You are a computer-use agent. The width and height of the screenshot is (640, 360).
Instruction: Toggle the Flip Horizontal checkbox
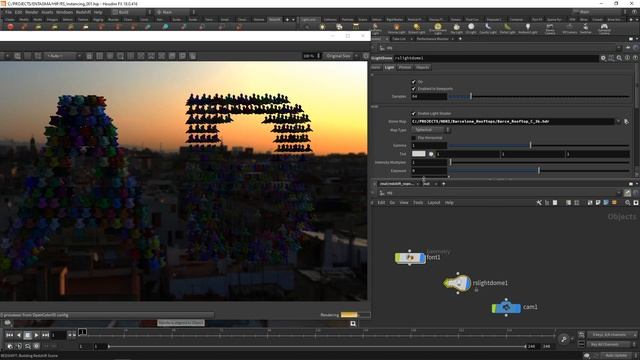tap(413, 138)
